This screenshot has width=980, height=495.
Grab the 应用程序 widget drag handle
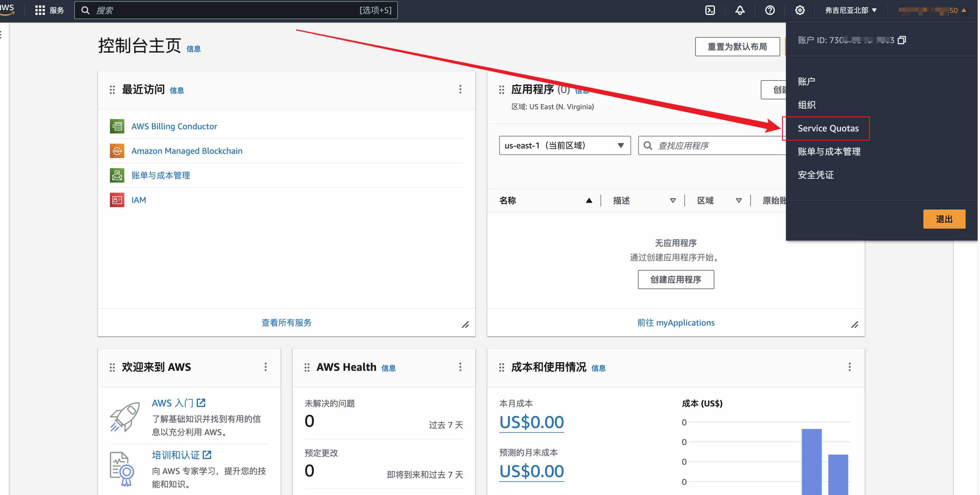click(501, 90)
